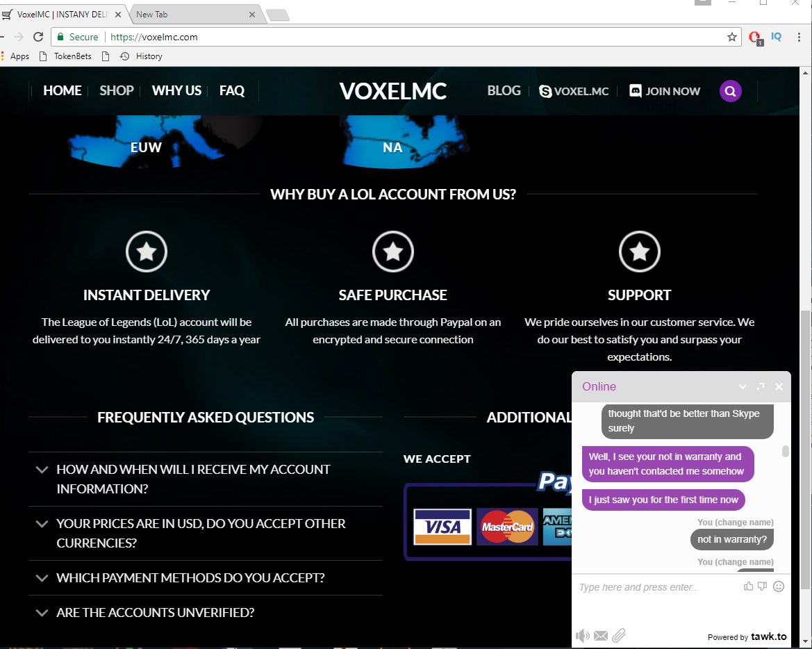Close the VoxelMC browser tab
Image resolution: width=812 pixels, height=649 pixels.
click(118, 15)
